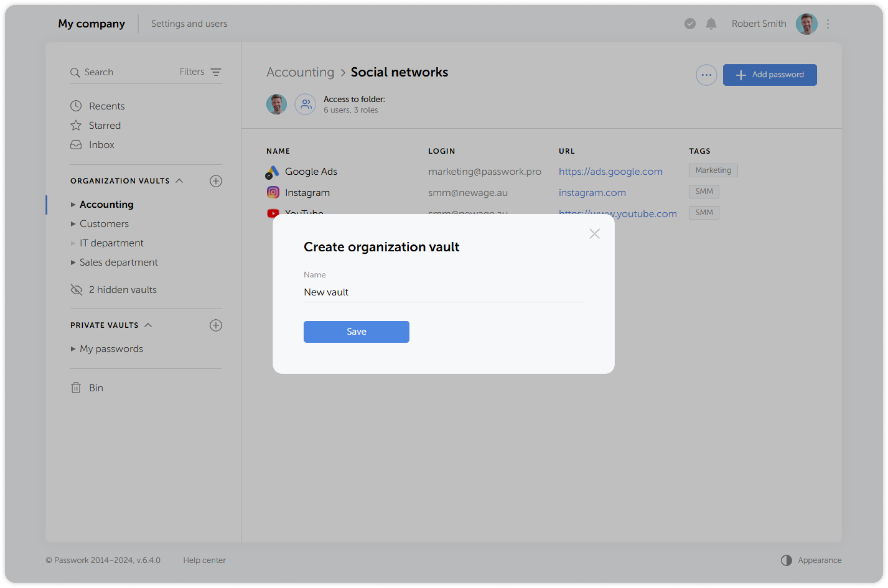Collapse the Organization vaults section

(x=180, y=181)
